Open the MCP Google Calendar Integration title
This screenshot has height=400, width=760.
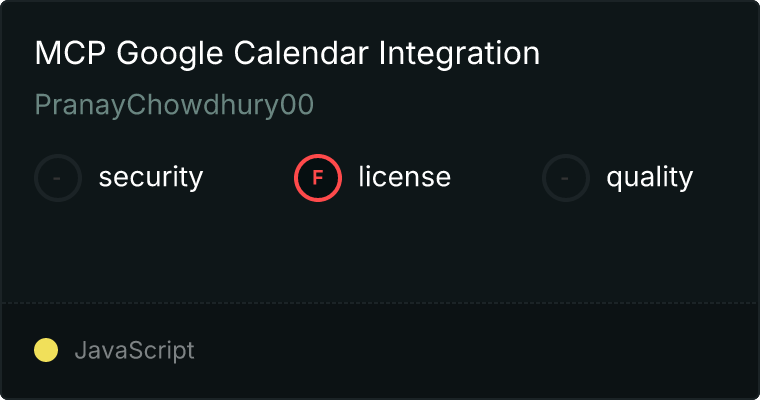[287, 54]
